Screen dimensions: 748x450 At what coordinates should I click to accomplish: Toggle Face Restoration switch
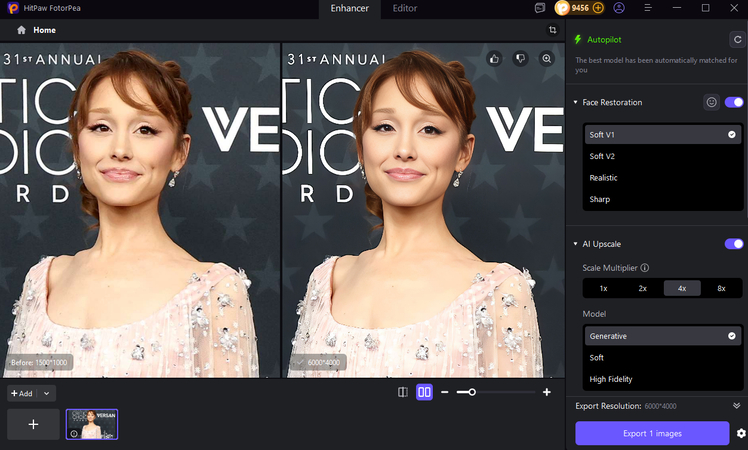(734, 102)
